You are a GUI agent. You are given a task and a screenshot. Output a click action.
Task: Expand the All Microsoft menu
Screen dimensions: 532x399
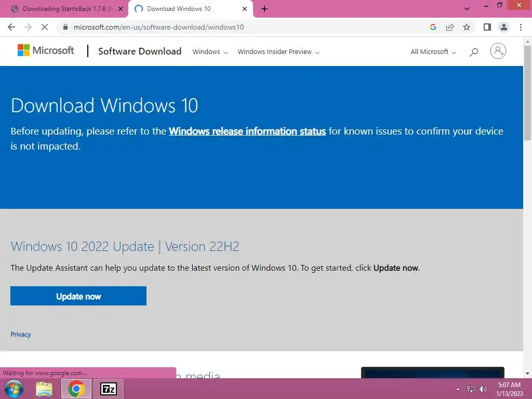[x=433, y=51]
